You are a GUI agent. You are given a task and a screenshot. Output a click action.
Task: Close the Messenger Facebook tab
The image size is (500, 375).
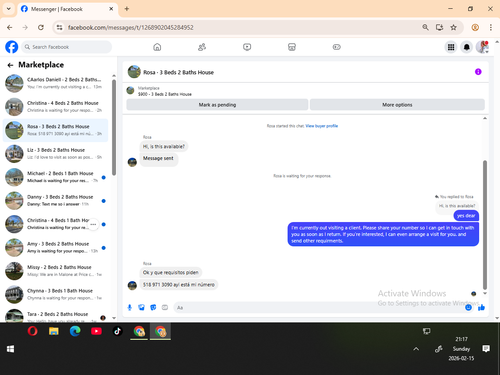(111, 9)
